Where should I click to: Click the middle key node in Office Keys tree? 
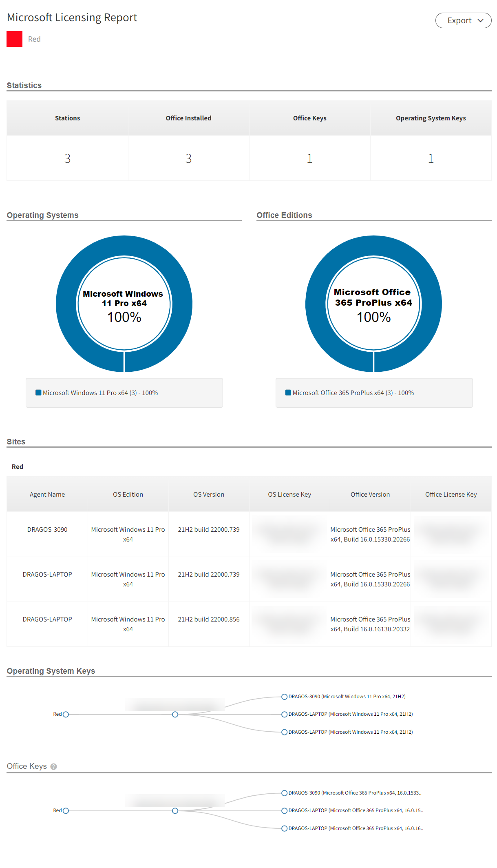(x=175, y=810)
